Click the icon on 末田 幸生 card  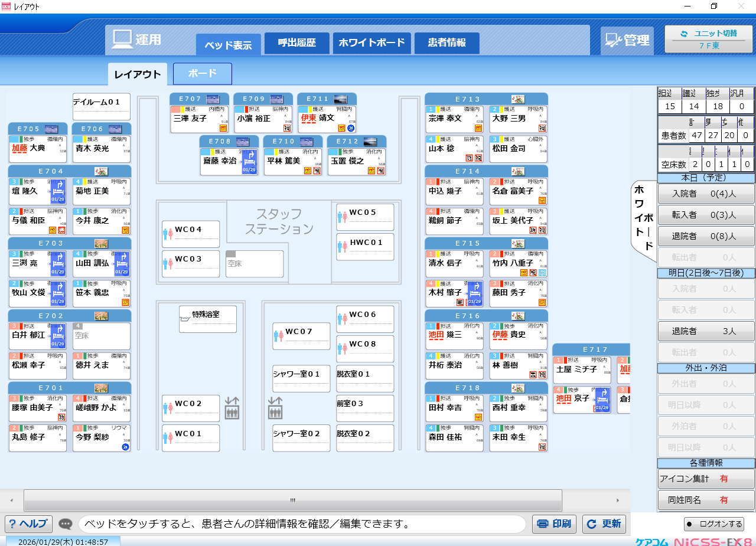(x=542, y=447)
